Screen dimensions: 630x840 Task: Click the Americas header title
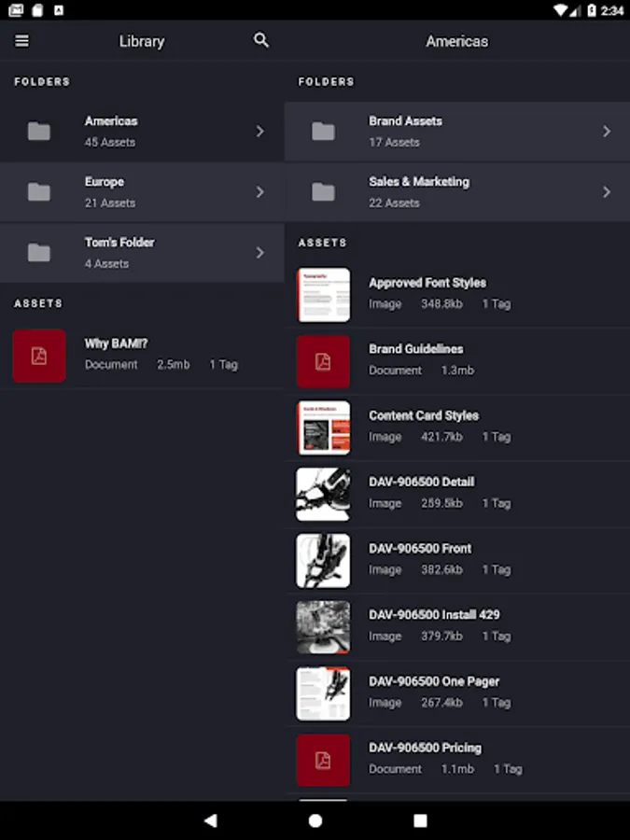(457, 41)
